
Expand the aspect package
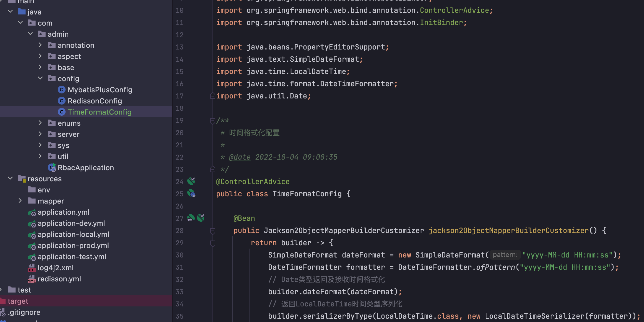[40, 56]
